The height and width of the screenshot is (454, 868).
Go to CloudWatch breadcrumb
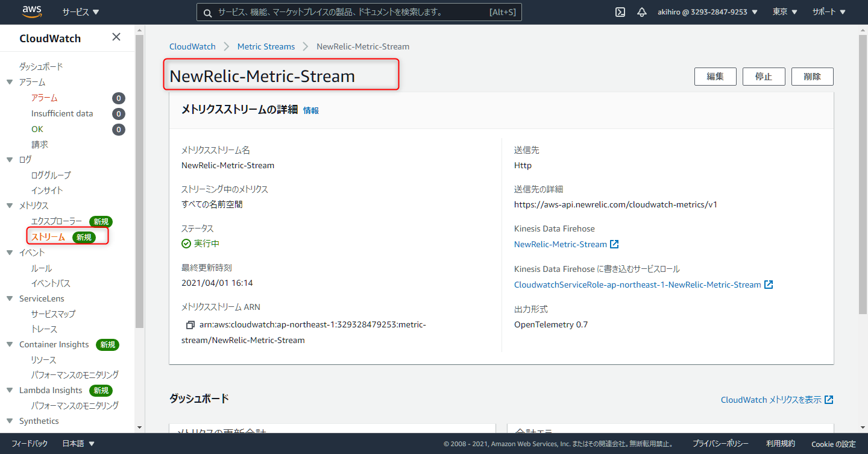click(192, 46)
